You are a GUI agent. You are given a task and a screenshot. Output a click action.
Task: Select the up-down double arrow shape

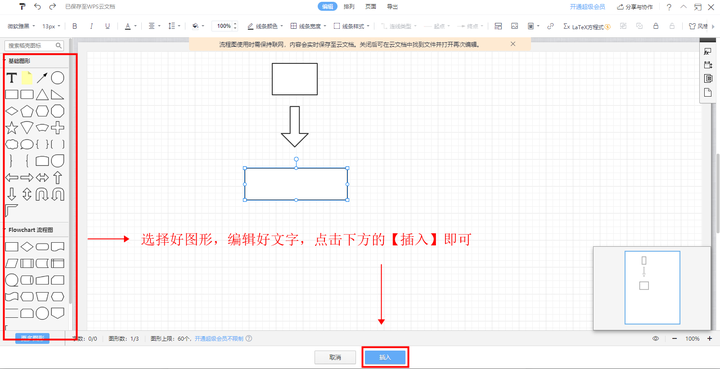click(x=27, y=194)
